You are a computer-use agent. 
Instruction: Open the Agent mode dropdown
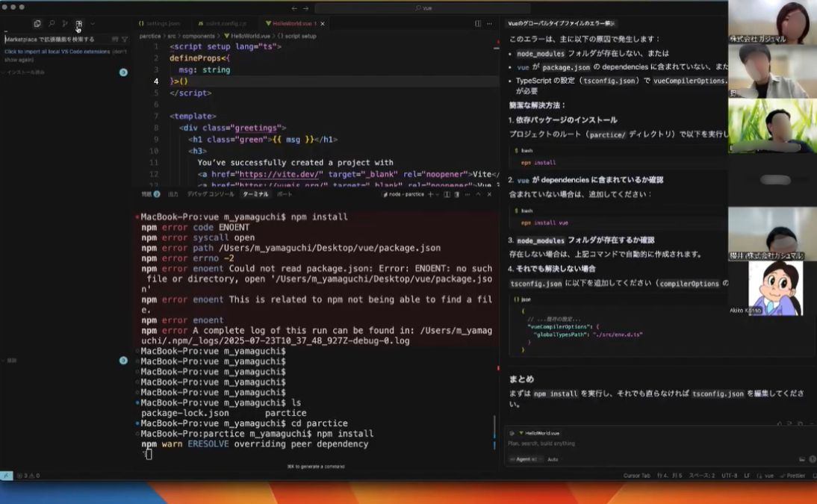coord(526,459)
